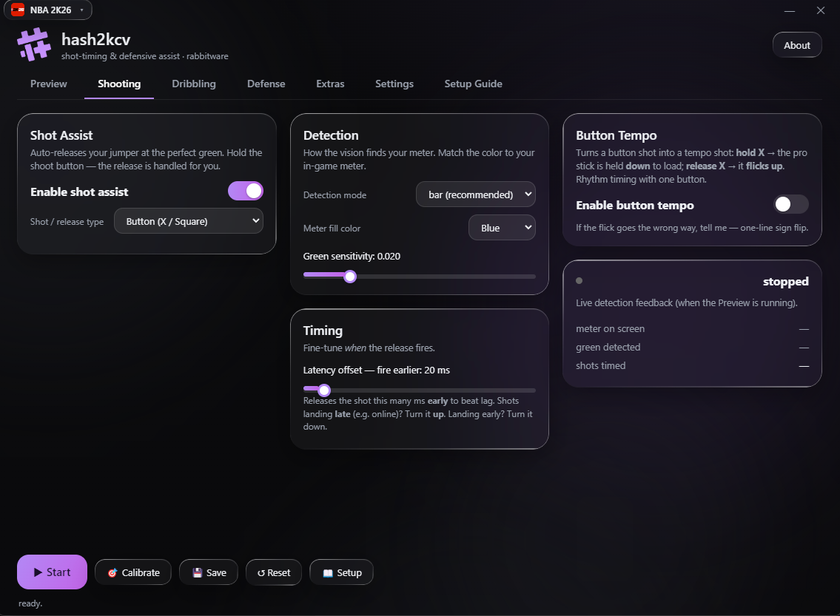This screenshot has width=840, height=616.
Task: Click the Green sensitivity slider handle
Action: [x=350, y=276]
